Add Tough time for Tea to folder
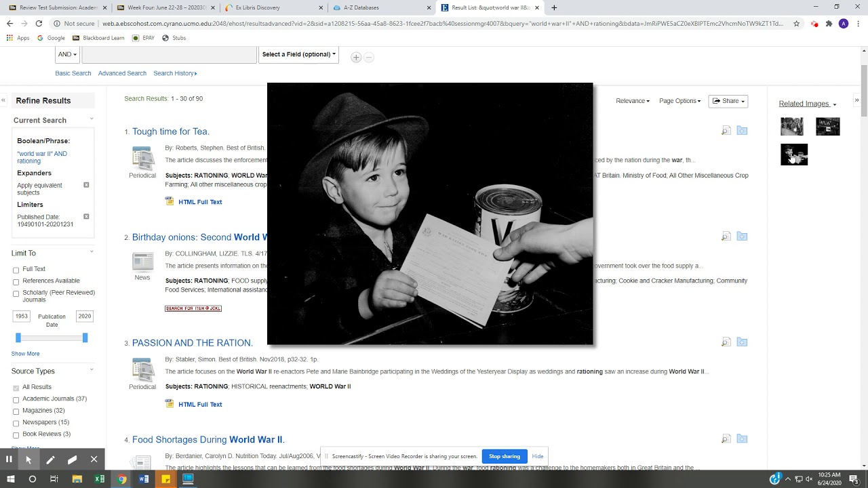 coord(742,131)
